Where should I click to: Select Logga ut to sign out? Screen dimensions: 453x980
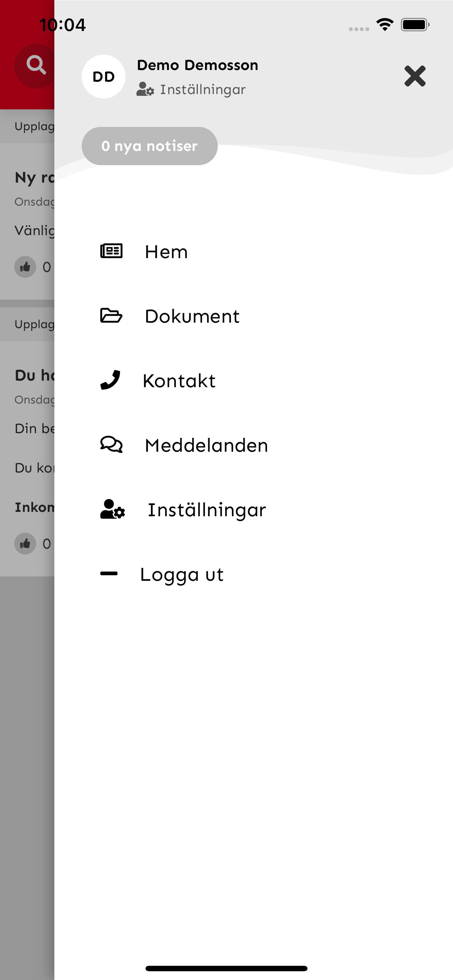pos(182,575)
